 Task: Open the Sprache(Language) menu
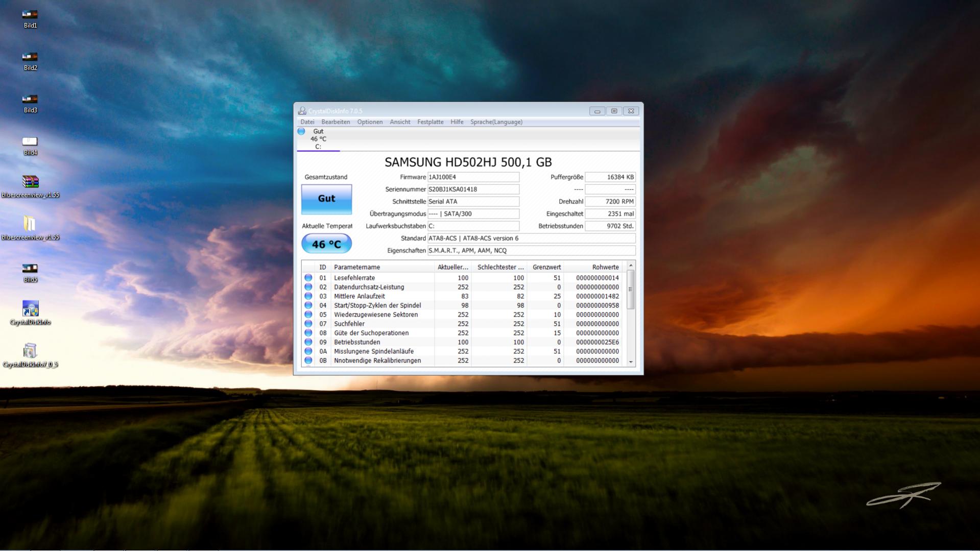pyautogui.click(x=496, y=122)
